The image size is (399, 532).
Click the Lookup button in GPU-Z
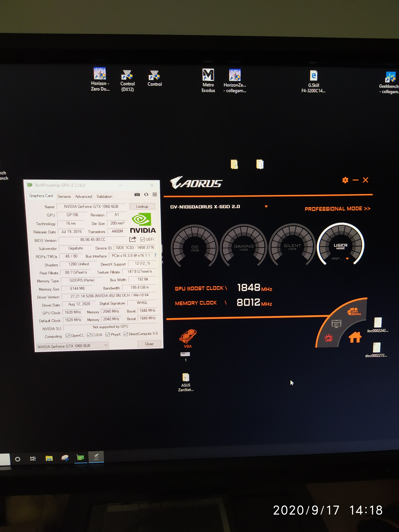point(142,206)
